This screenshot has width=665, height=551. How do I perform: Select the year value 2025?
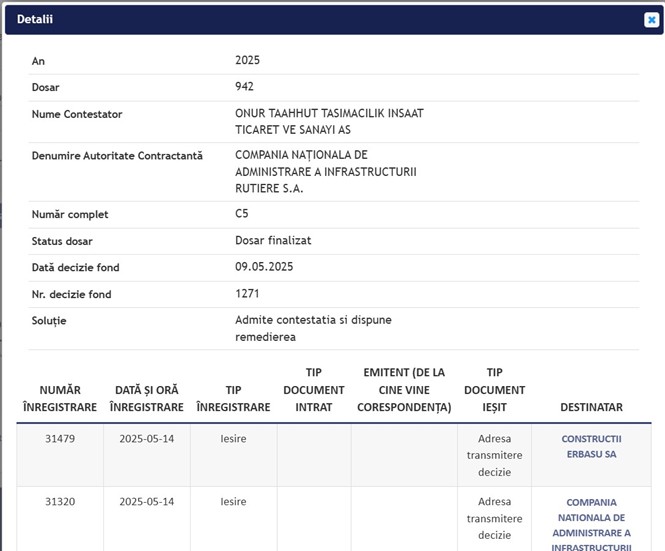point(247,60)
